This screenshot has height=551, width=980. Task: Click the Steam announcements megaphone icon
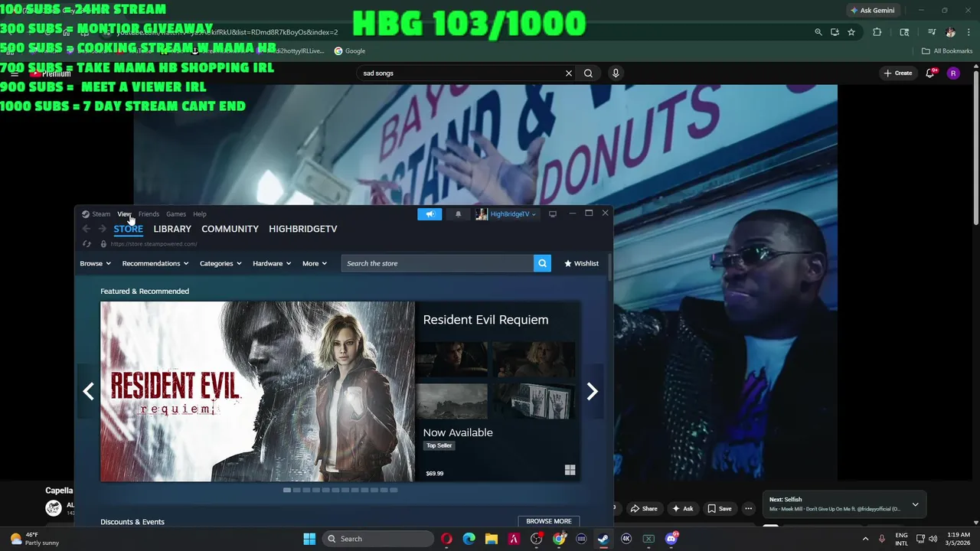pyautogui.click(x=430, y=214)
